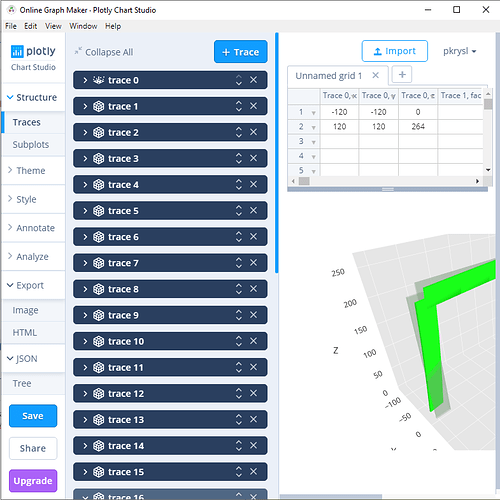This screenshot has width=500, height=500.
Task: Click the Import button
Action: click(x=395, y=51)
